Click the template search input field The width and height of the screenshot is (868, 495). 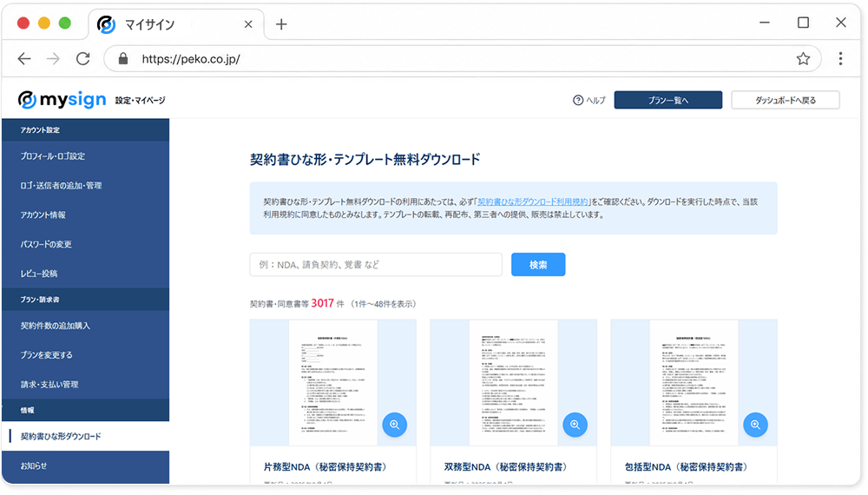(376, 265)
